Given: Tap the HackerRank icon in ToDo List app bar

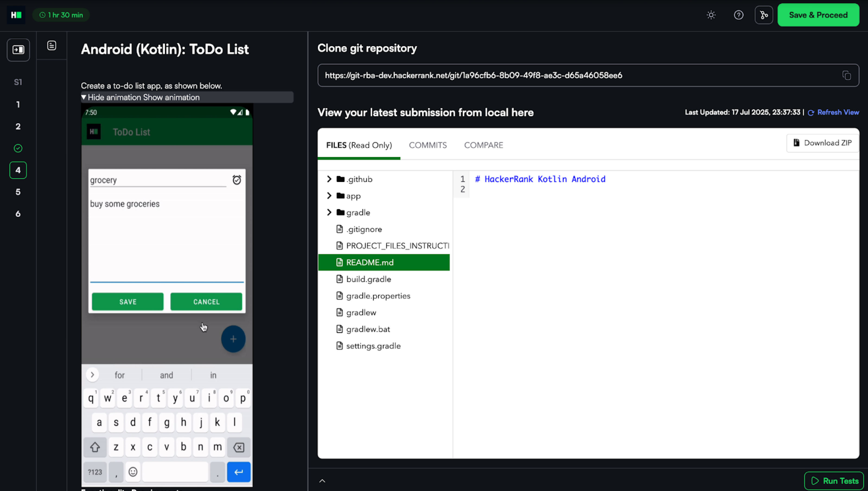Looking at the screenshot, I should pos(94,132).
